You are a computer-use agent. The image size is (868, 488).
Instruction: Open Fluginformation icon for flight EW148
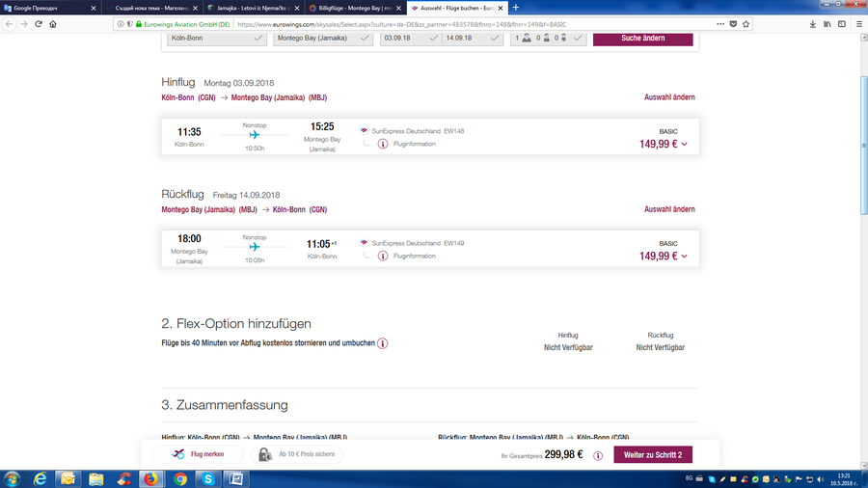pos(383,144)
